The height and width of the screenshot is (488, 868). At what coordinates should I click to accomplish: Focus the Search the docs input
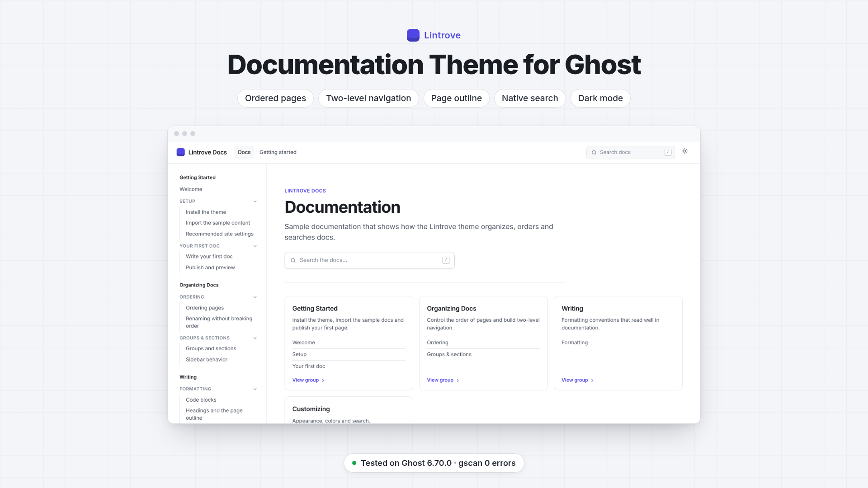[x=369, y=260]
